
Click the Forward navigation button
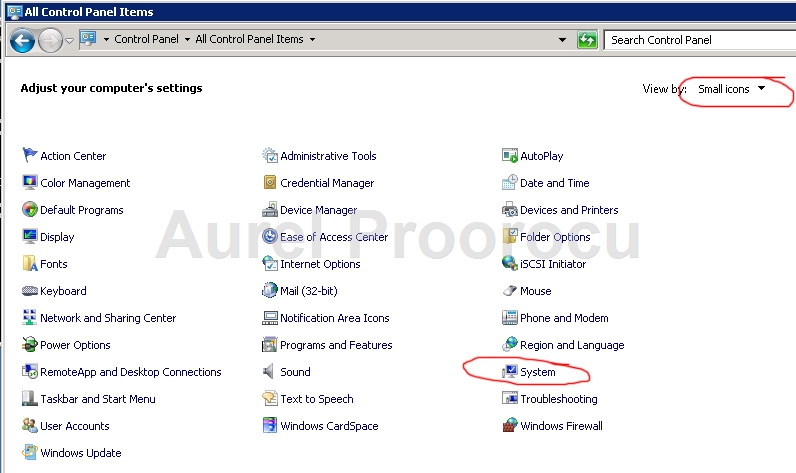pos(50,41)
